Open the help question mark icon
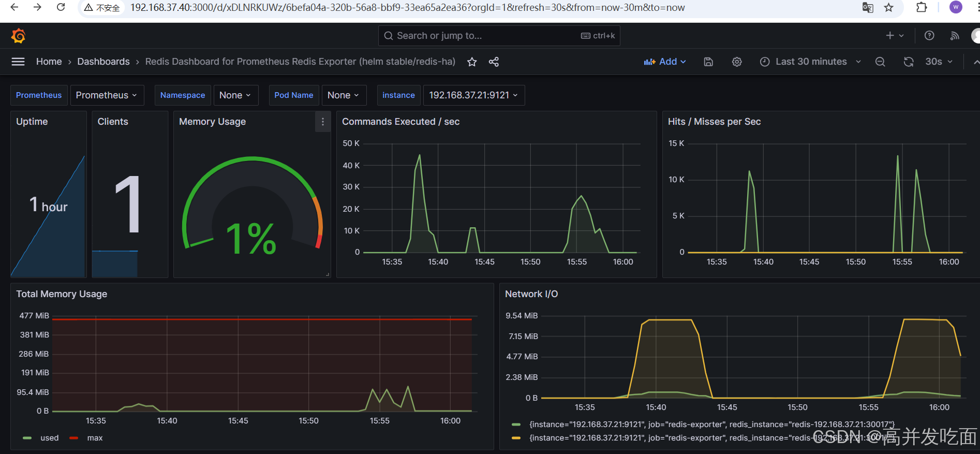This screenshot has width=980, height=454. pyautogui.click(x=929, y=36)
